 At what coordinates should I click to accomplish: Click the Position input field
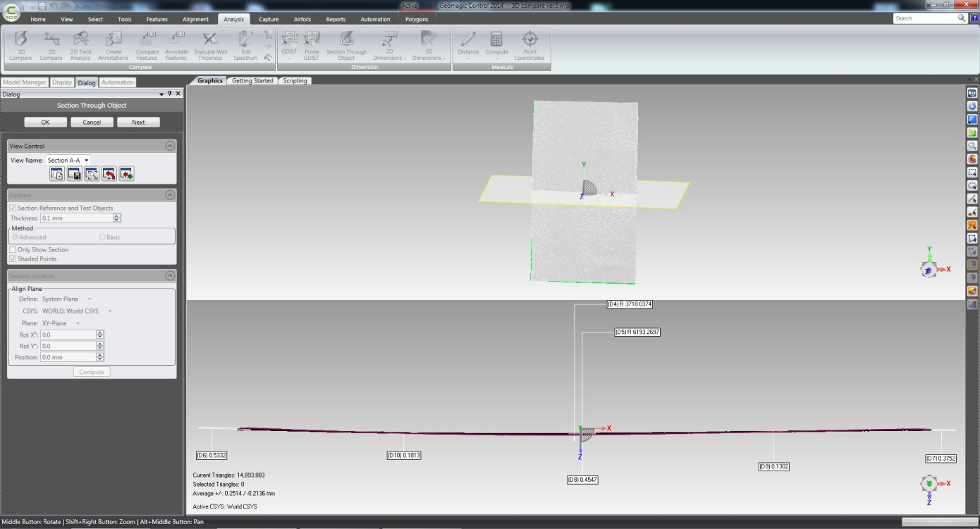click(x=68, y=357)
